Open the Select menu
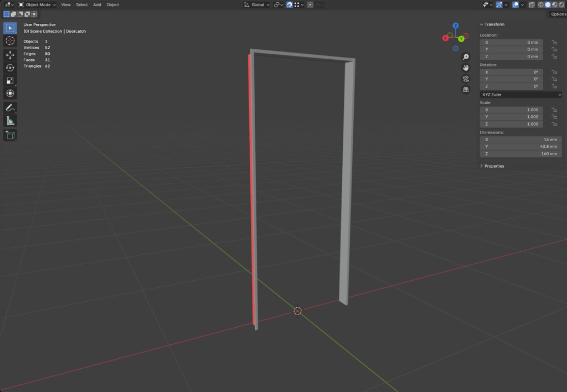 click(82, 4)
